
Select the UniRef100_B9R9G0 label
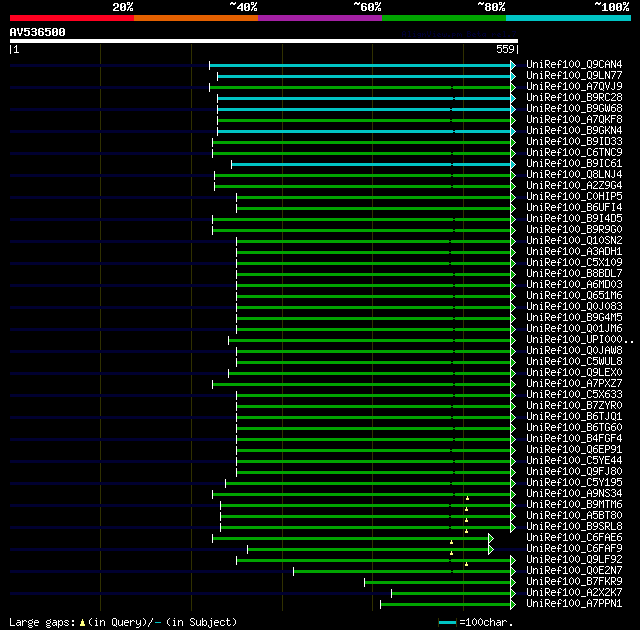[x=574, y=230]
